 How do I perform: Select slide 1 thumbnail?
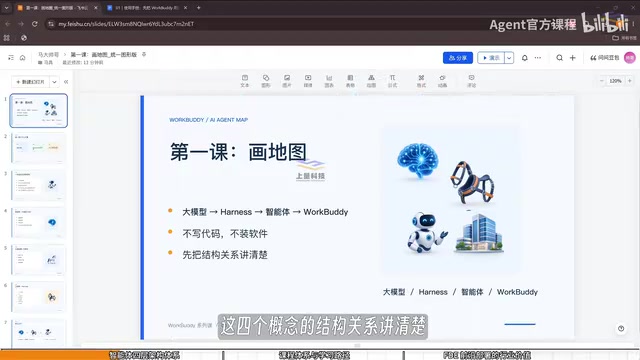pyautogui.click(x=39, y=111)
